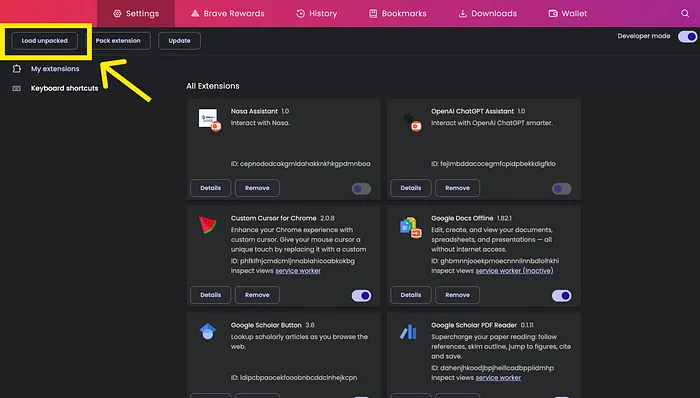Remove OpenAI ChatGPT Assistant extension
This screenshot has height=398, width=700.
pyautogui.click(x=458, y=188)
